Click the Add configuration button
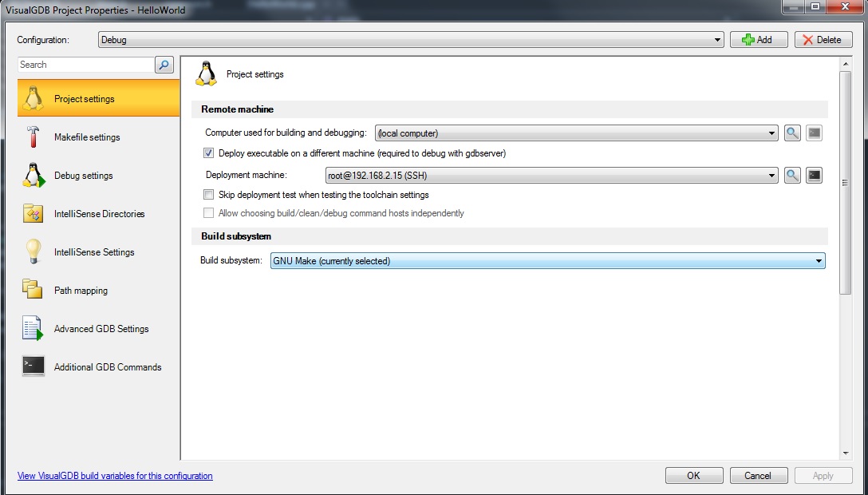 [759, 40]
